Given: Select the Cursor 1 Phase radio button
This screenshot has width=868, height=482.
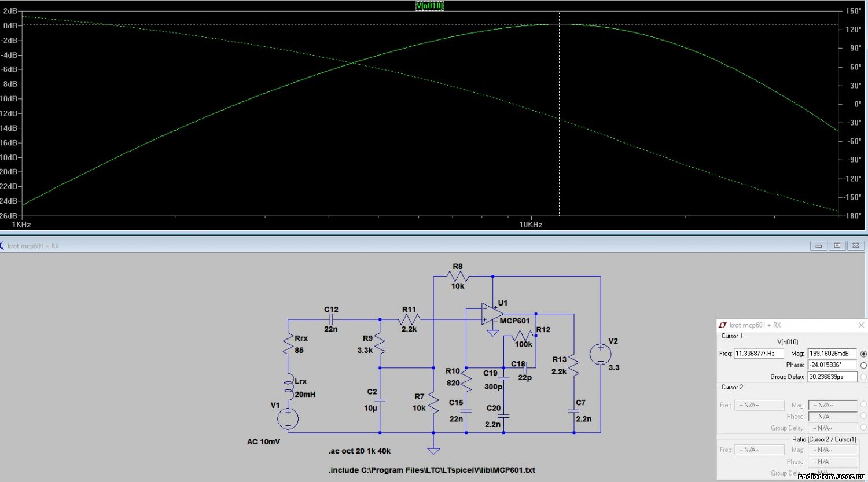Looking at the screenshot, I should click(863, 365).
